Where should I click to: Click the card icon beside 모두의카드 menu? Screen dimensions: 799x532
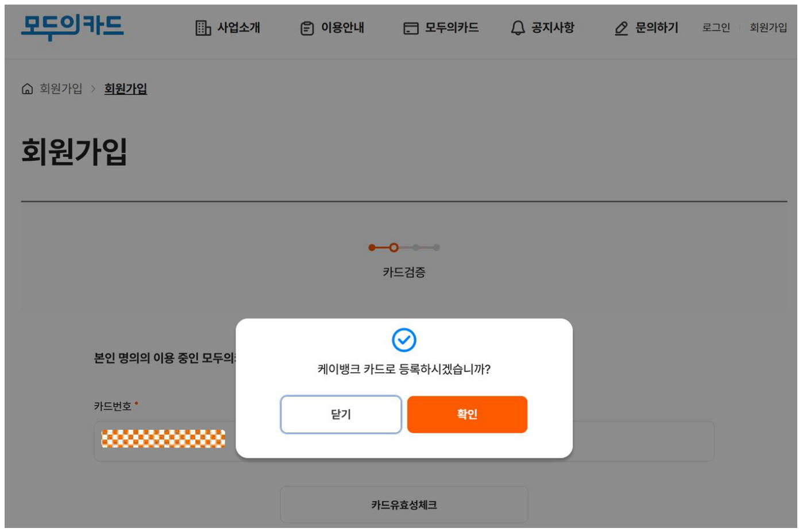411,28
